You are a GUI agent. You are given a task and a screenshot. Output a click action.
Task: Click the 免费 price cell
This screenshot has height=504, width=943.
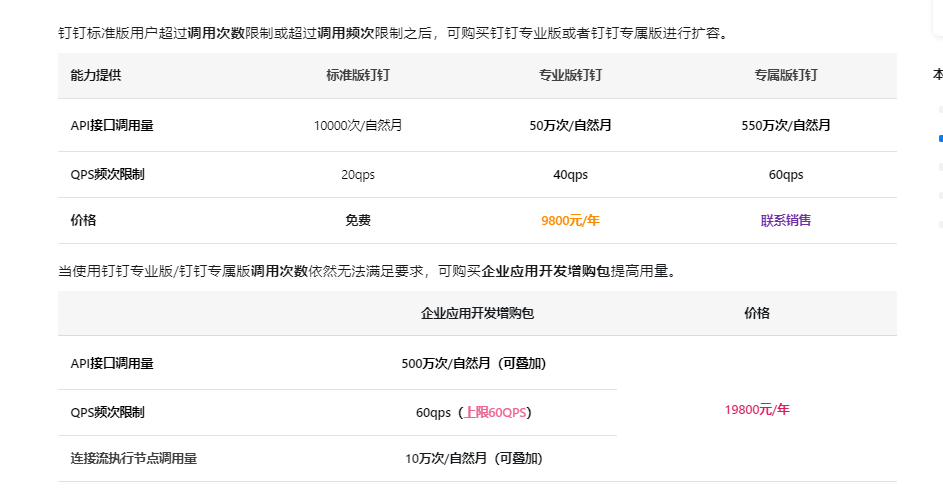point(357,220)
